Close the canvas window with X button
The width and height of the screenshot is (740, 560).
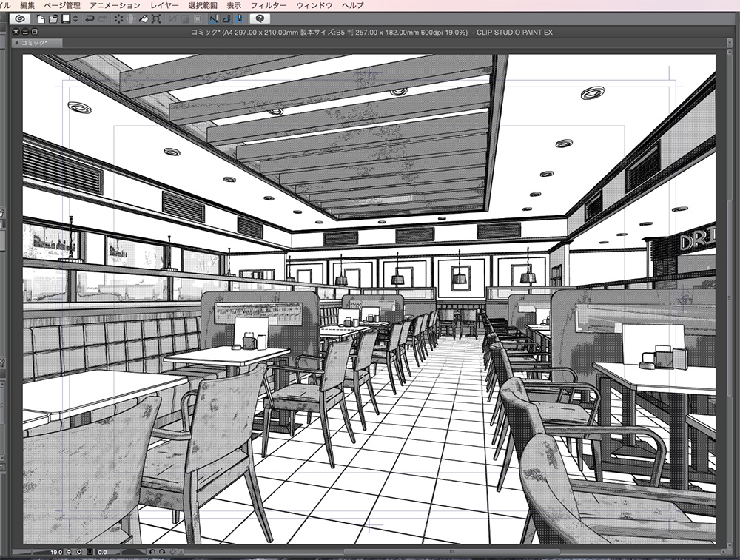[x=16, y=32]
